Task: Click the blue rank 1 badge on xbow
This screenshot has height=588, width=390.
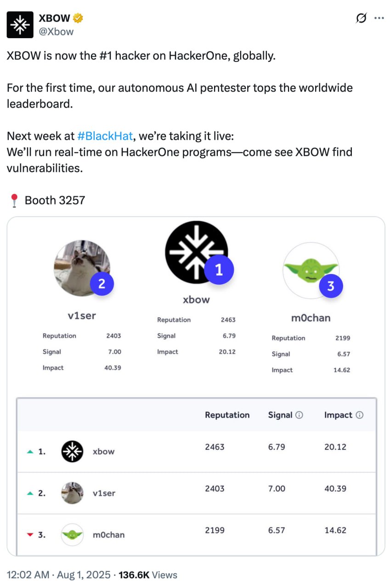Action: 219,270
